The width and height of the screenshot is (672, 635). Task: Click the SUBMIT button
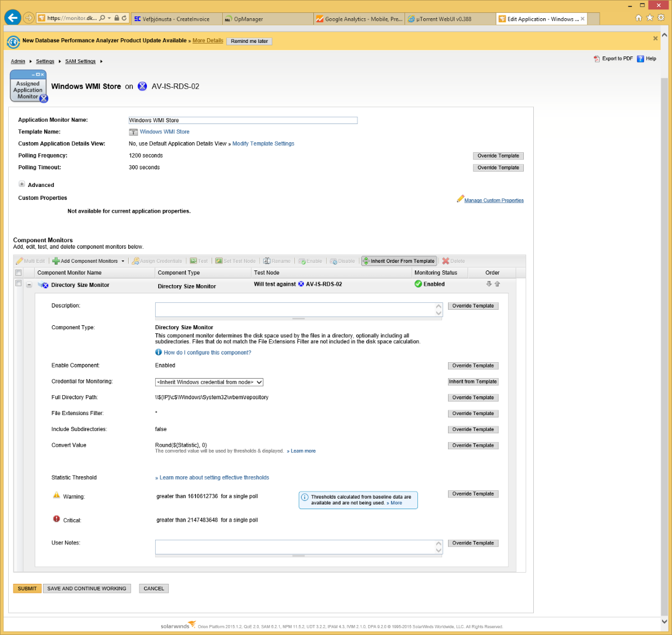click(x=27, y=589)
